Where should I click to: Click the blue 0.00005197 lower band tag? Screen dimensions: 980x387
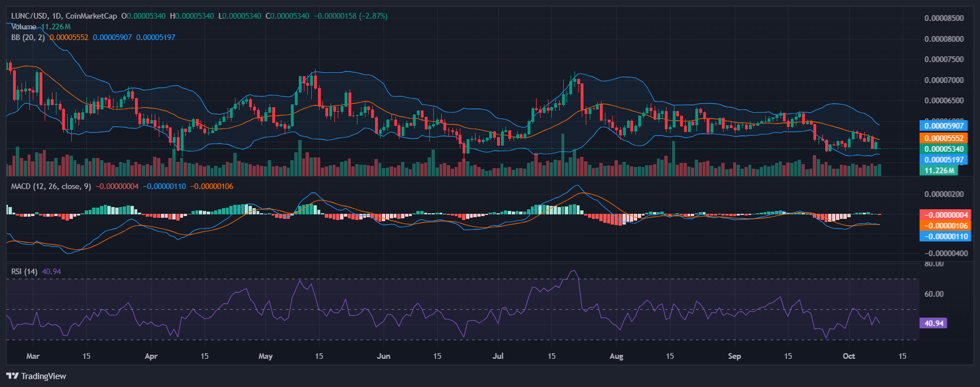tap(943, 160)
